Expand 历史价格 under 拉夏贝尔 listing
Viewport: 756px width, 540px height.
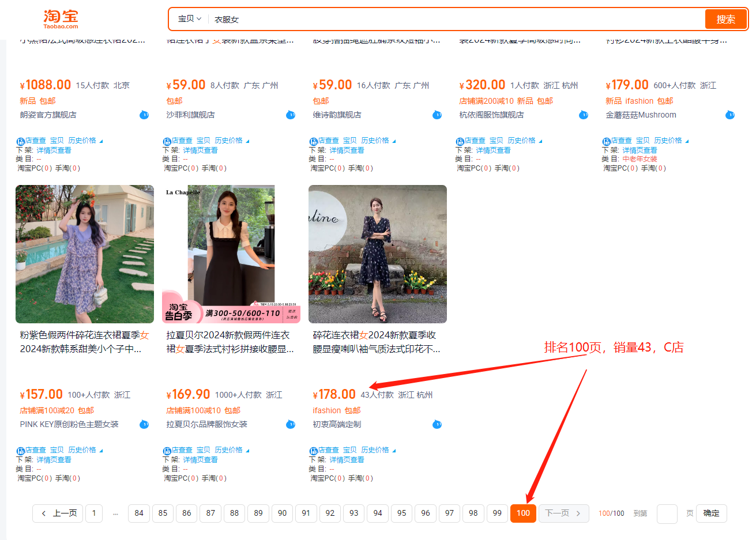(232, 450)
